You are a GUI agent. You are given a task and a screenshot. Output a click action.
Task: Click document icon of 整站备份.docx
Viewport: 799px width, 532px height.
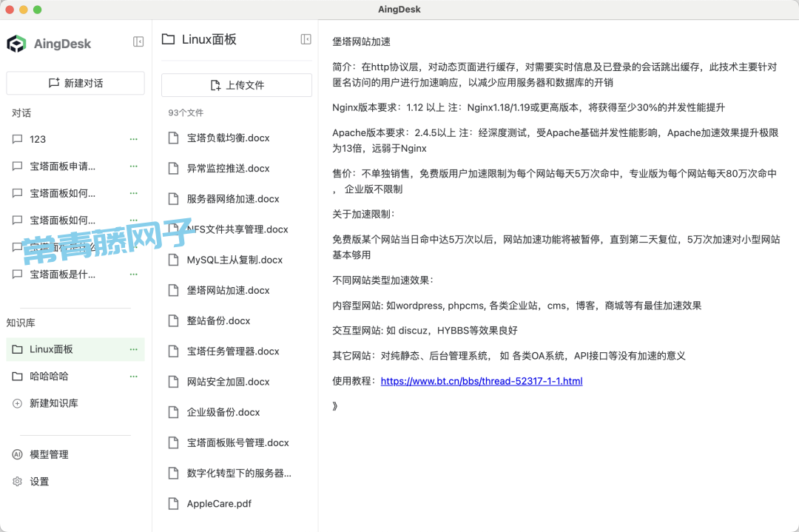click(173, 321)
